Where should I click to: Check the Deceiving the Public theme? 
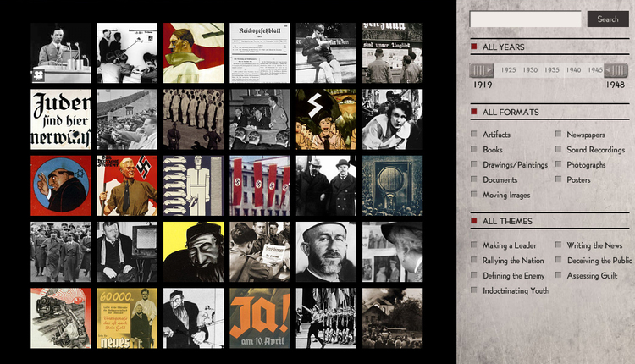click(559, 261)
